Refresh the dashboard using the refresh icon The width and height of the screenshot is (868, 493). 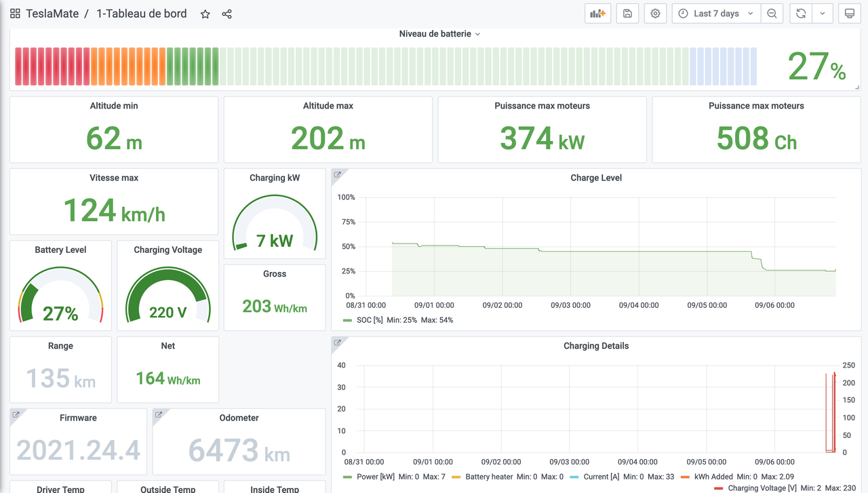802,13
